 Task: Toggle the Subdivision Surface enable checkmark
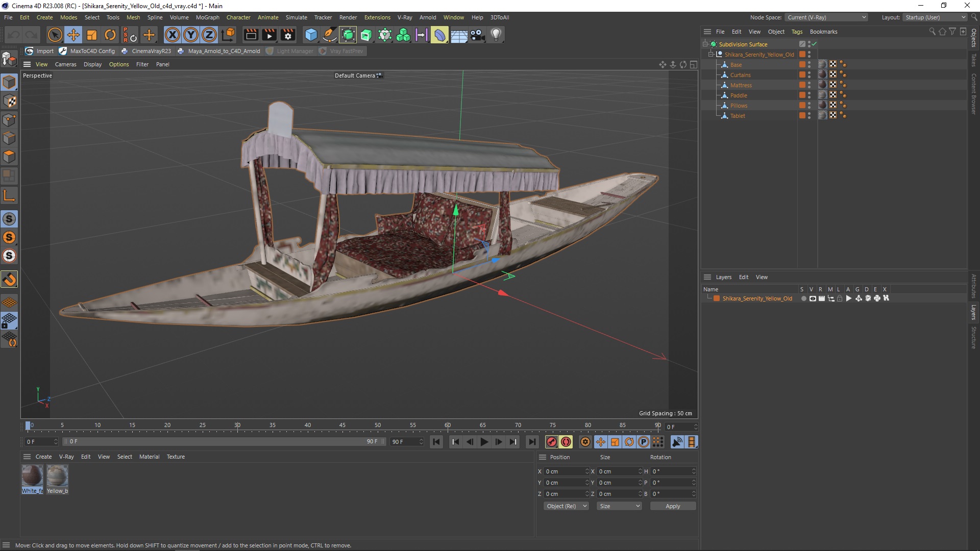pyautogui.click(x=814, y=44)
